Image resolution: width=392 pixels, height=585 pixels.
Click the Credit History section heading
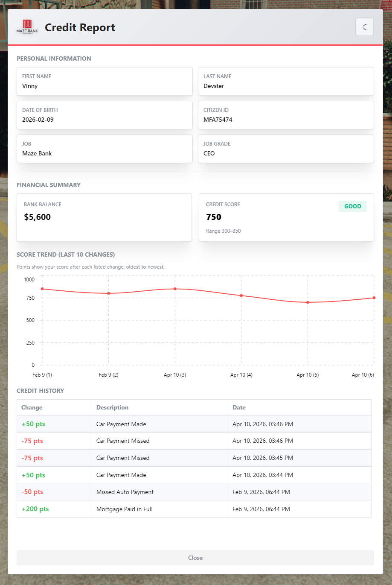tap(41, 391)
